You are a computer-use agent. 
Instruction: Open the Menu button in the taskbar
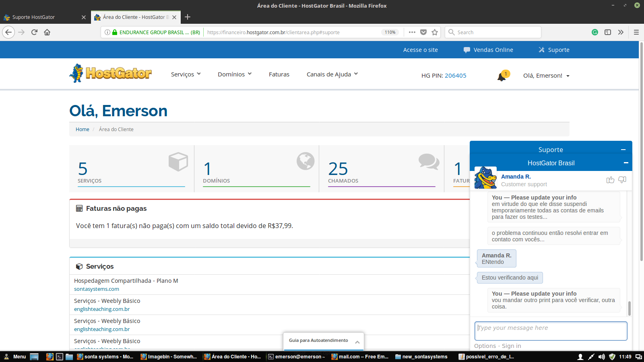pyautogui.click(x=15, y=357)
